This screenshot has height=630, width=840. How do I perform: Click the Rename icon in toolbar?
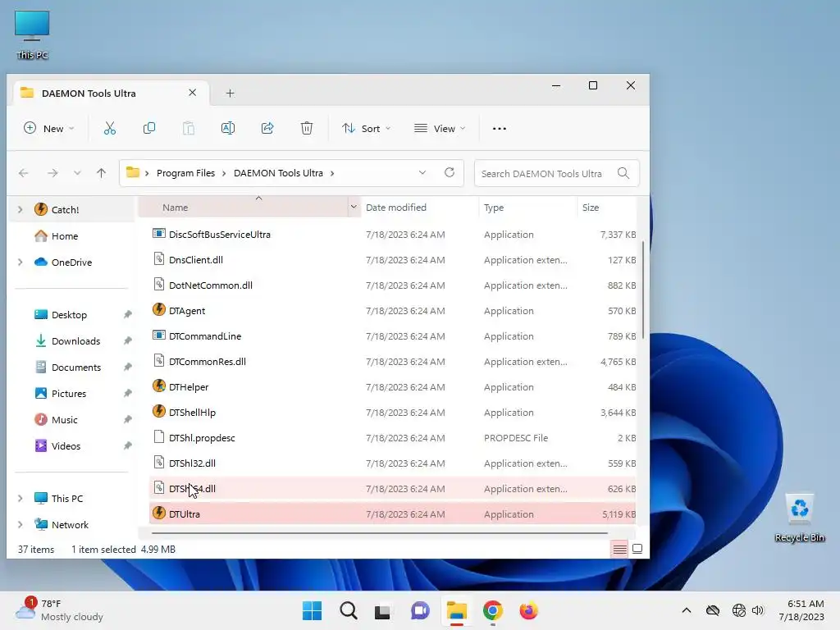(x=228, y=128)
